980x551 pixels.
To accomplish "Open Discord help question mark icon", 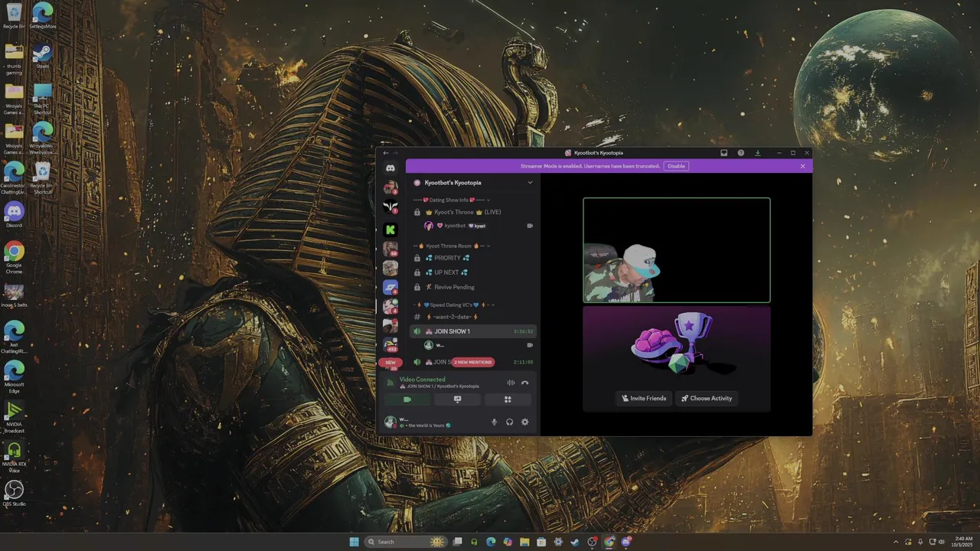I will tap(740, 153).
